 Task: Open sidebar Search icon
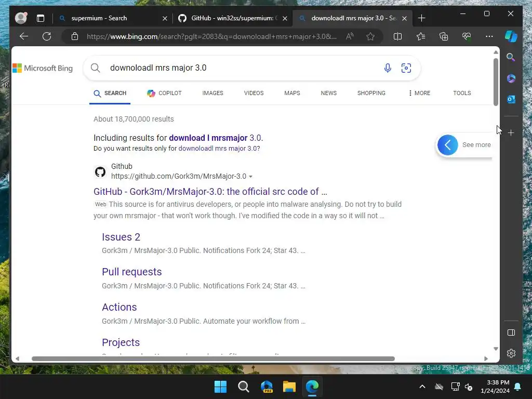tap(511, 57)
